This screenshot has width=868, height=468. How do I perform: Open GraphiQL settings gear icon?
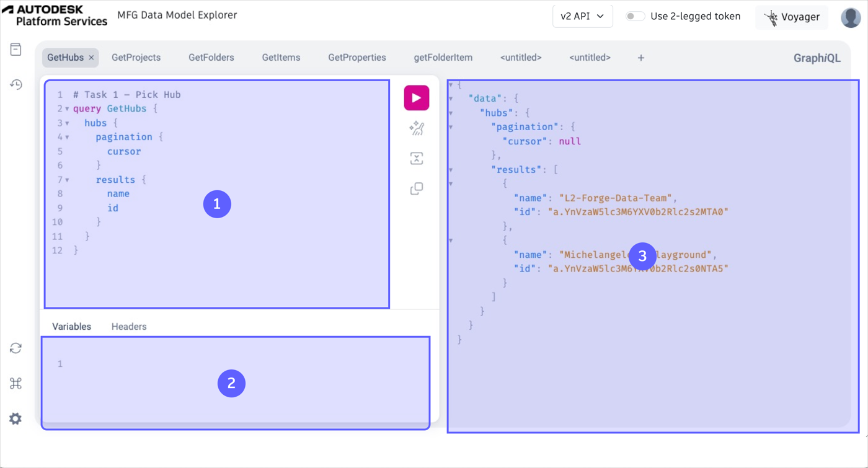[x=16, y=418]
